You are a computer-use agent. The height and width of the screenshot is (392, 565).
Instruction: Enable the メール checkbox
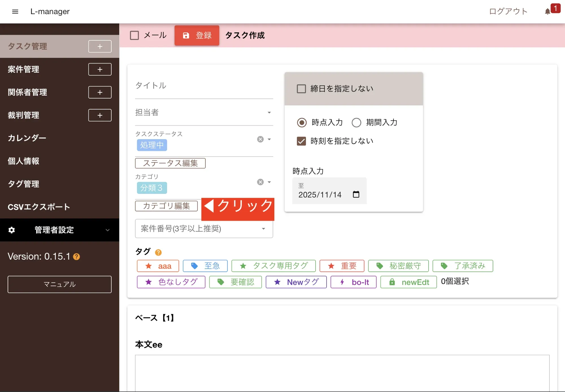pyautogui.click(x=134, y=36)
